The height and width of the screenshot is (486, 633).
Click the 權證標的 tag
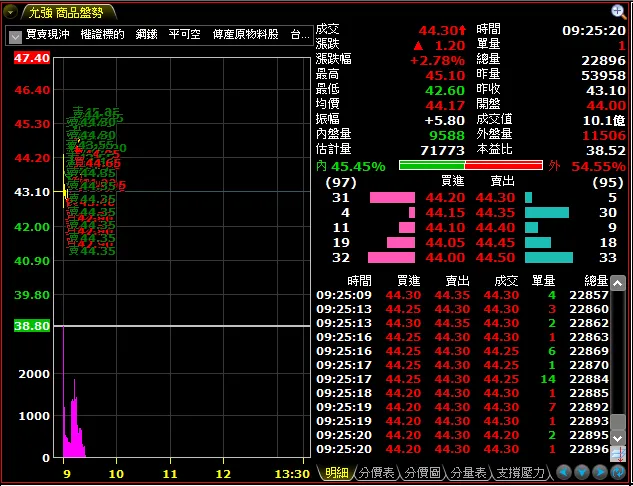coord(103,34)
